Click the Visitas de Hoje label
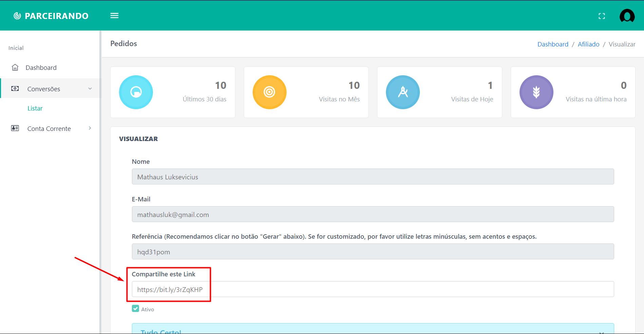The height and width of the screenshot is (334, 644). pos(472,99)
